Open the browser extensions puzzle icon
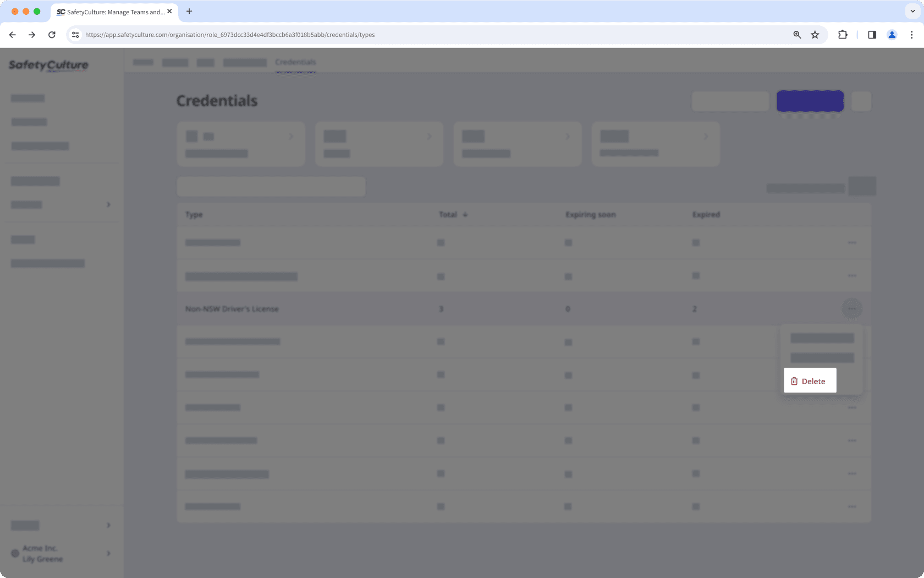 842,34
